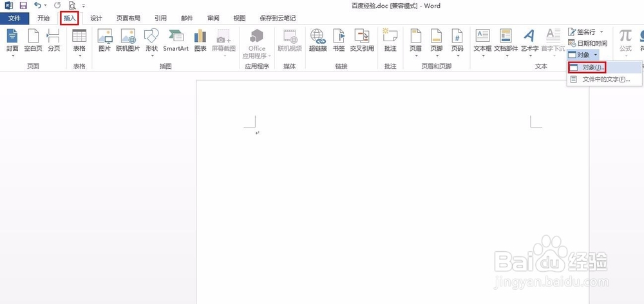The height and width of the screenshot is (304, 644).
Task: Insert a blank page with 空白页
Action: point(33,42)
